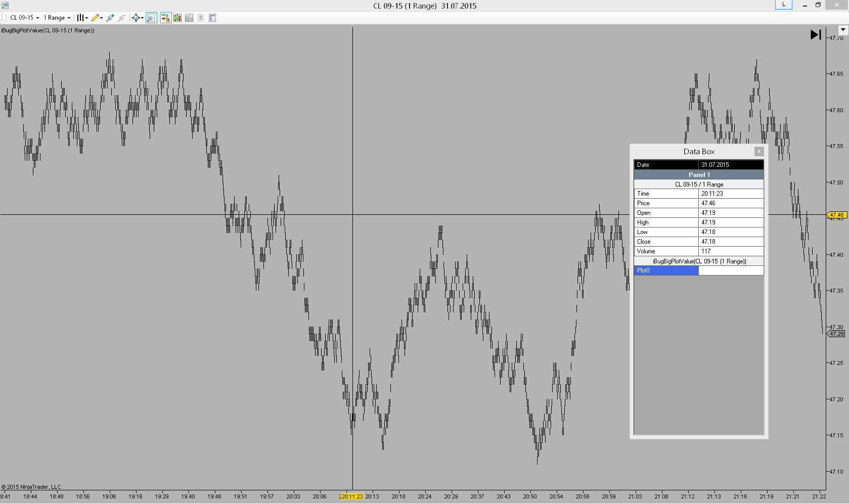Select the iBugBigPlotValue indicator label on chart

coord(48,30)
